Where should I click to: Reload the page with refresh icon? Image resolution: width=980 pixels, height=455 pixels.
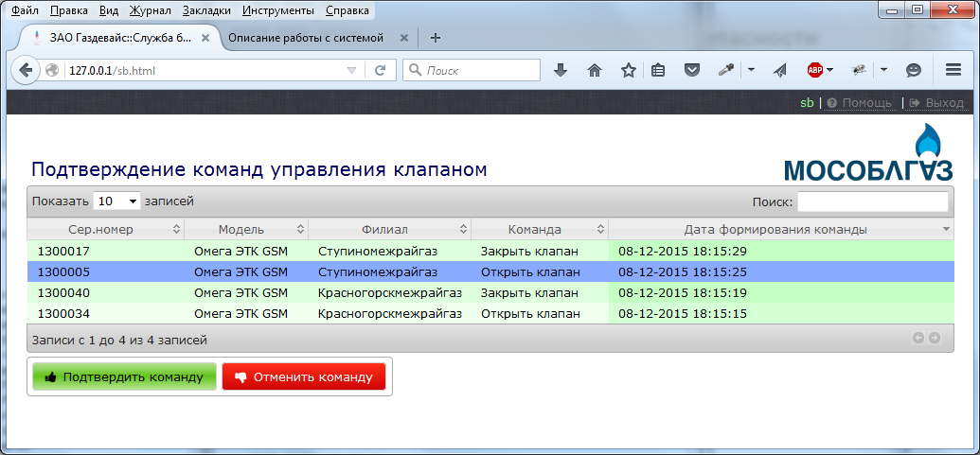(380, 71)
